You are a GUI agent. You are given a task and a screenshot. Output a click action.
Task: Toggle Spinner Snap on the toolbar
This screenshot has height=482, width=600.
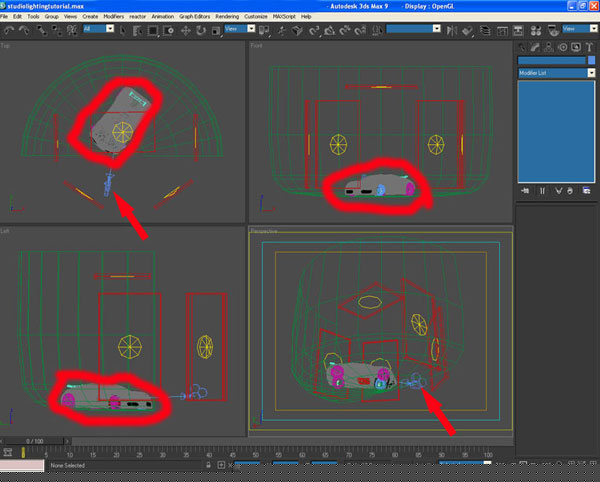tap(360, 30)
